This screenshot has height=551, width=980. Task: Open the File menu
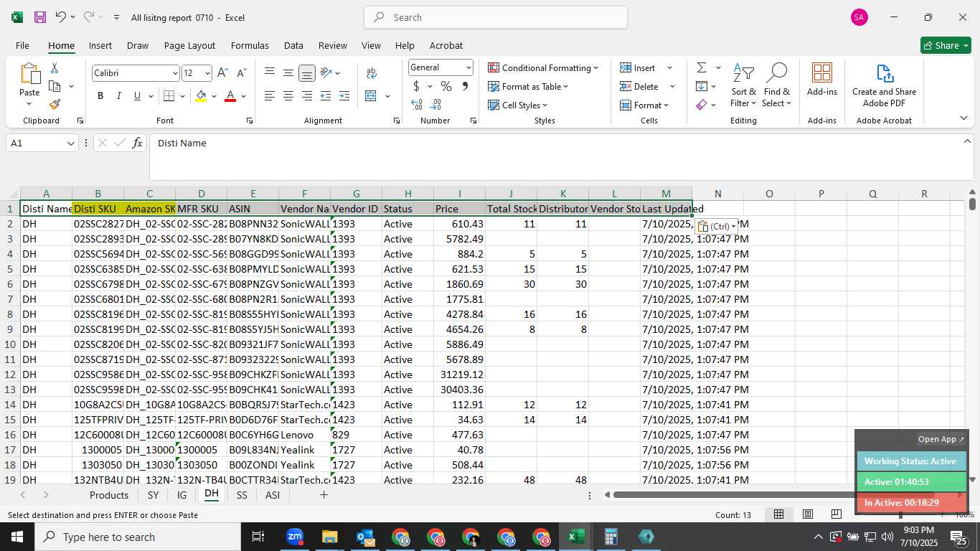point(22,45)
